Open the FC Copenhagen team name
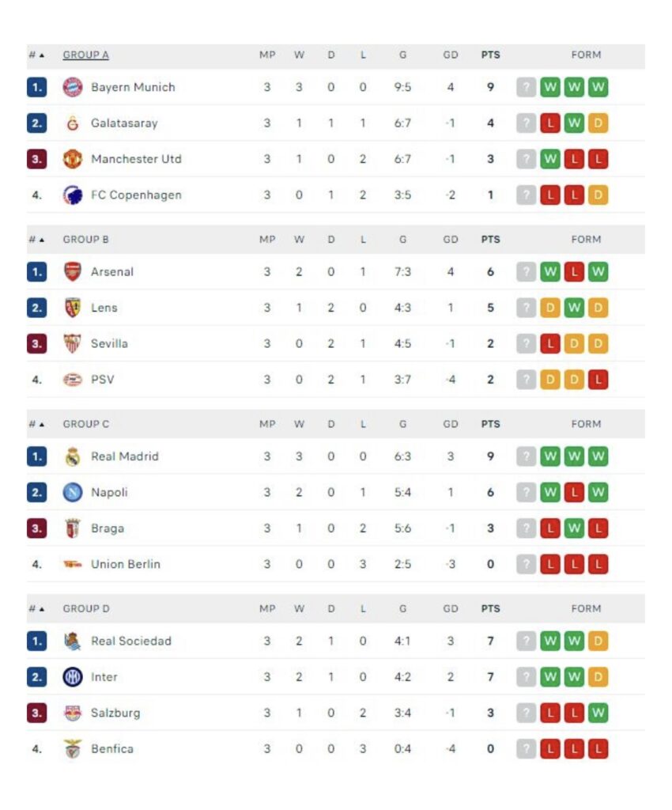672x810 pixels. pyautogui.click(x=136, y=195)
